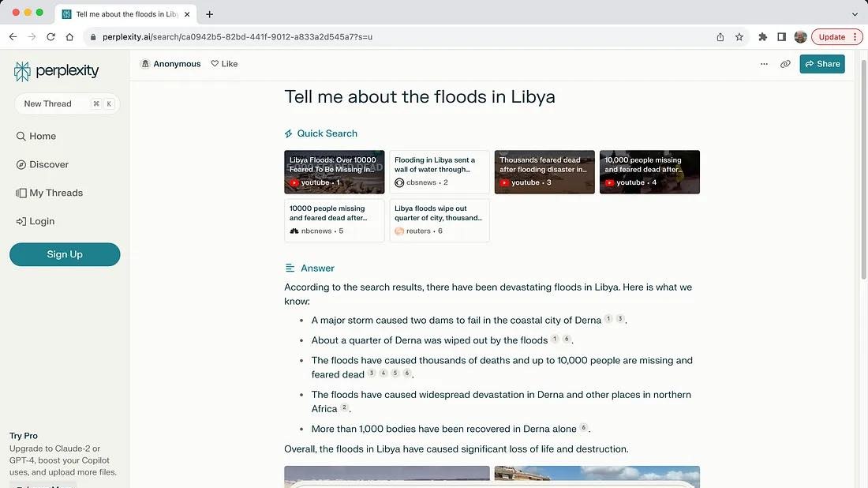Open cbsnews source 2 card
Viewport: 868px width, 488px height.
click(440, 171)
